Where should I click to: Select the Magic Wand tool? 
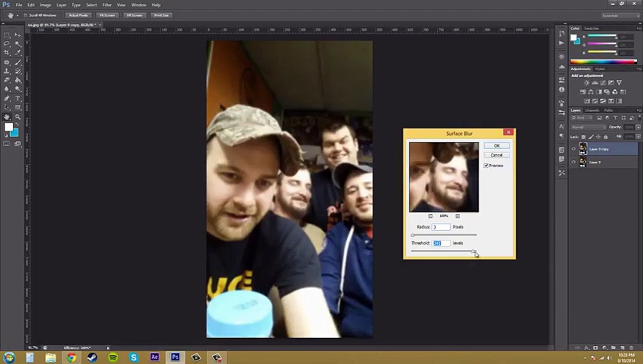(x=18, y=44)
